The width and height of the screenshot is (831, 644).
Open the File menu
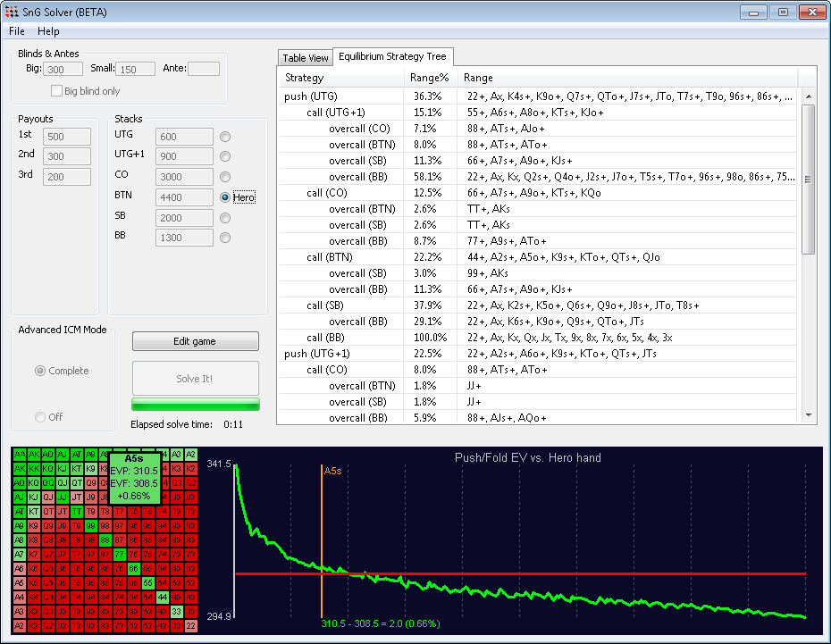(x=17, y=31)
